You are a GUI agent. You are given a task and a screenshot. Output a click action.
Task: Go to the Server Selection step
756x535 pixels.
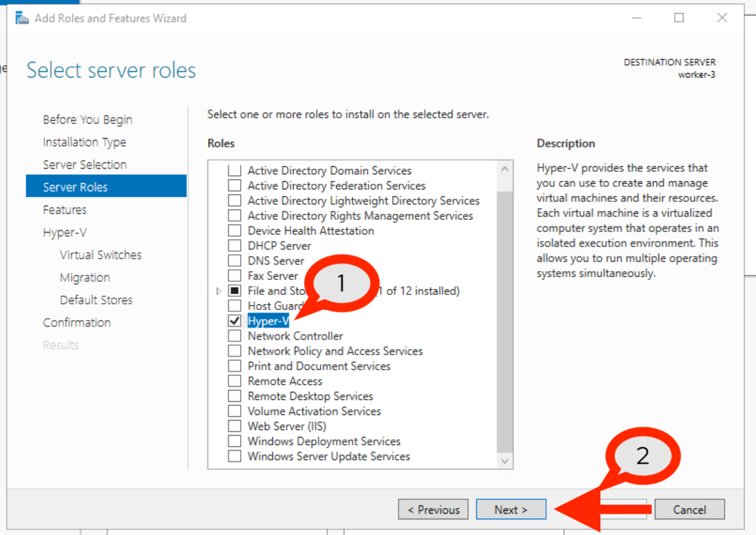85,164
